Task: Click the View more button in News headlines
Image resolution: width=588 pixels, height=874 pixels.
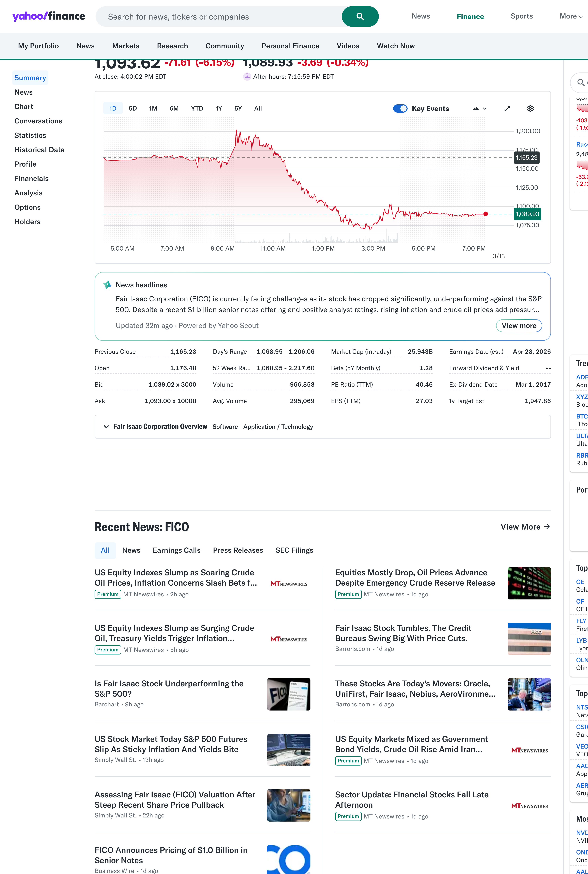Action: (519, 326)
